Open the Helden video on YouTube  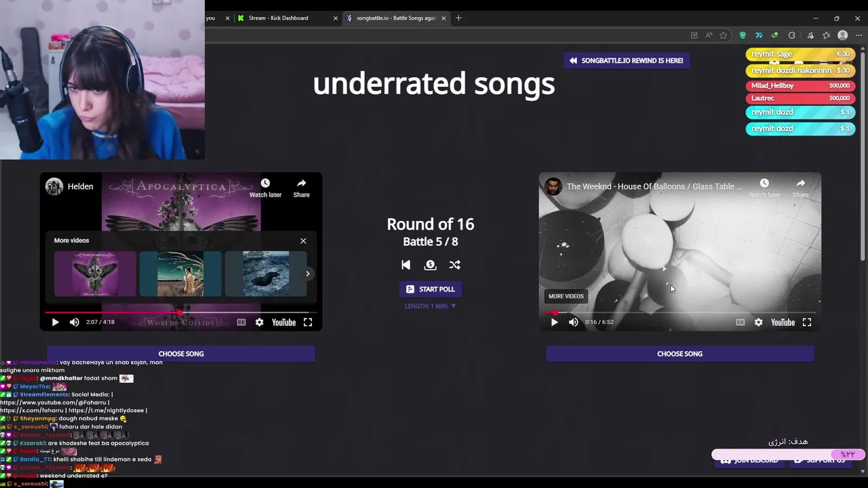pos(283,323)
